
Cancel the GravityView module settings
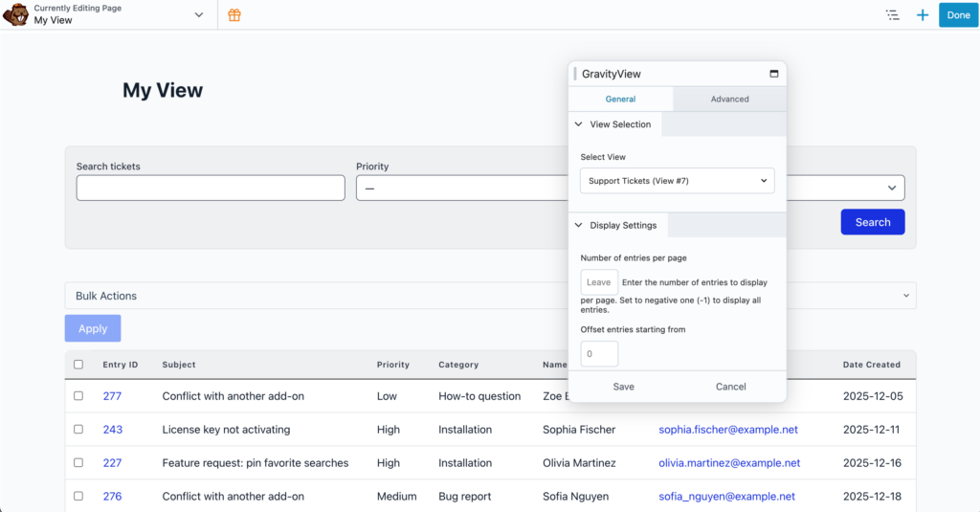point(730,387)
